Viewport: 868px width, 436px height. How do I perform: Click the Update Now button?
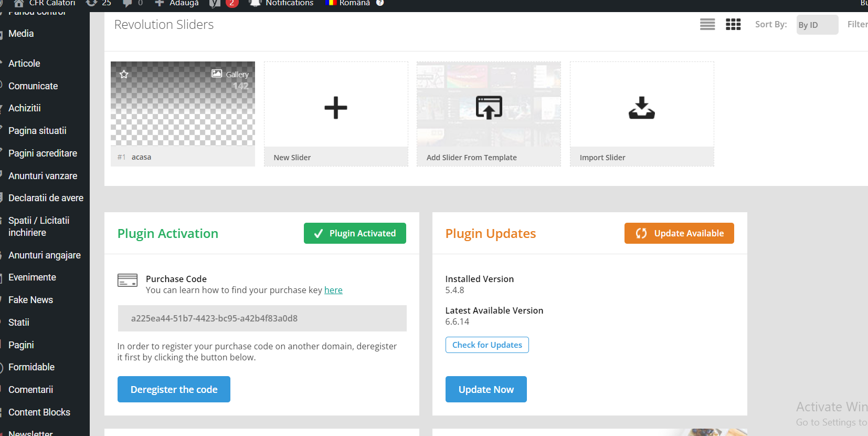point(486,389)
